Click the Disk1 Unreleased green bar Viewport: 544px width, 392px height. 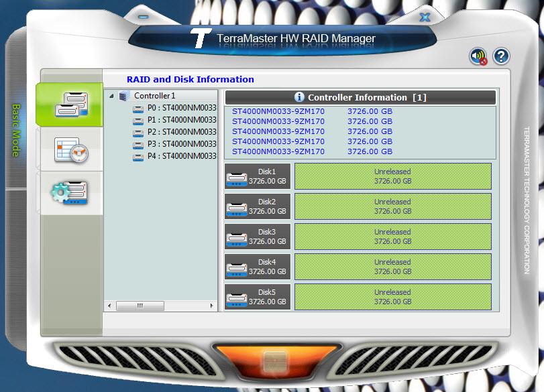(x=392, y=176)
